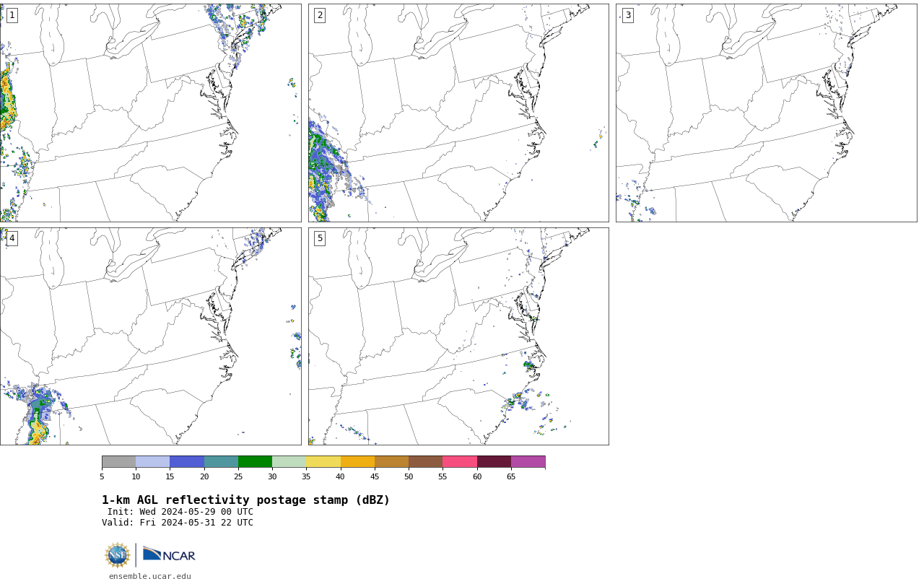Open ensemble member 5 reflectivity map
Image resolution: width=924 pixels, height=584 pixels.
pos(458,336)
